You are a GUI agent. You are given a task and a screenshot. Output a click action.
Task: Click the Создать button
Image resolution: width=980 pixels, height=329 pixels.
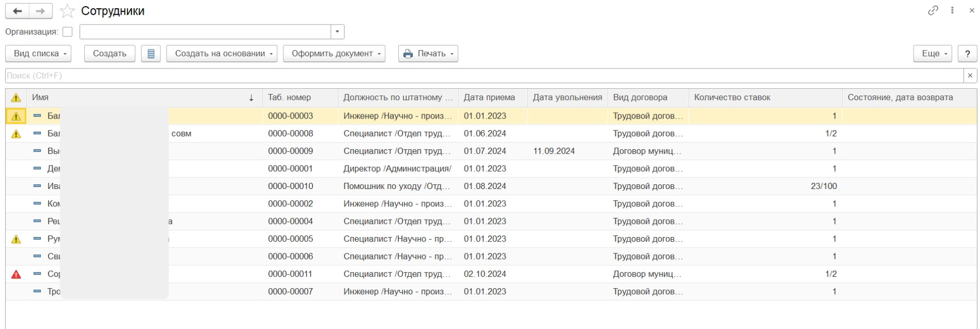(x=109, y=54)
